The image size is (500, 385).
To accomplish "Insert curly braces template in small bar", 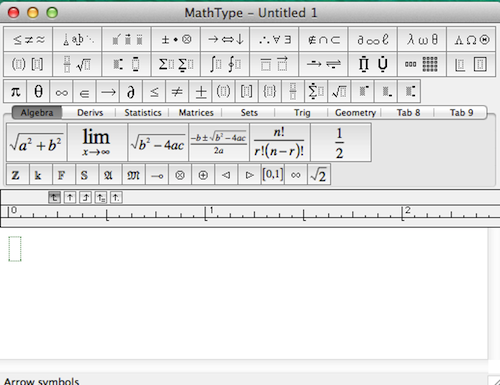I will [269, 91].
